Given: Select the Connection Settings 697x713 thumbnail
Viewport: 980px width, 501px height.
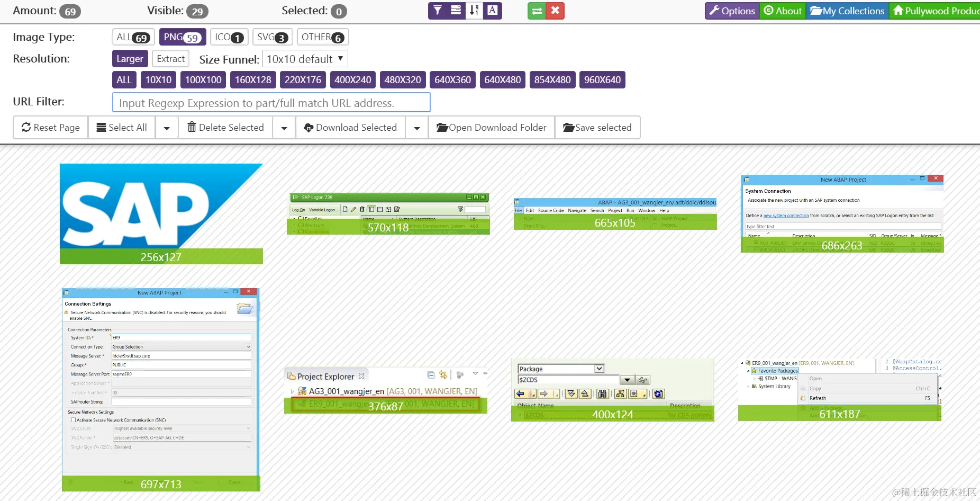Looking at the screenshot, I should coord(161,390).
